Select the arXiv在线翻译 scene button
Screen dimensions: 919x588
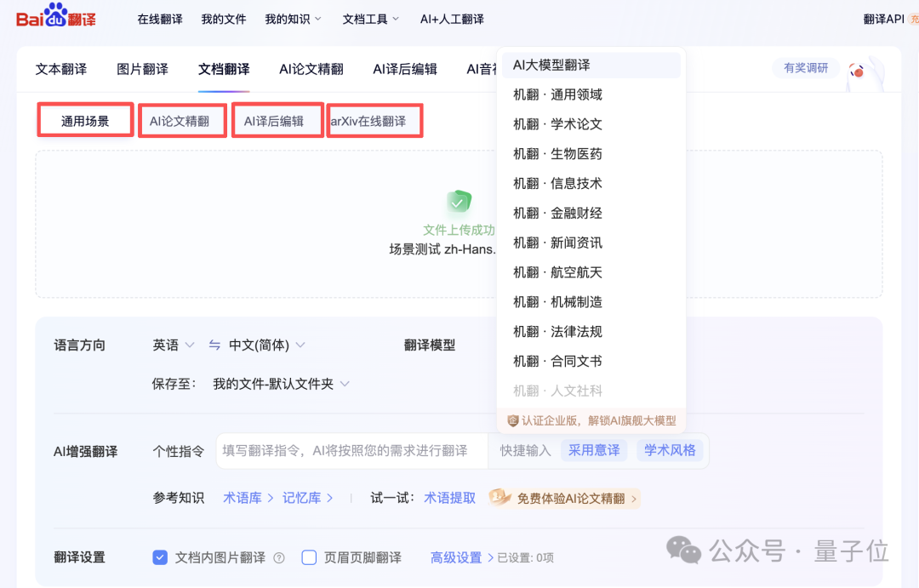coord(374,120)
